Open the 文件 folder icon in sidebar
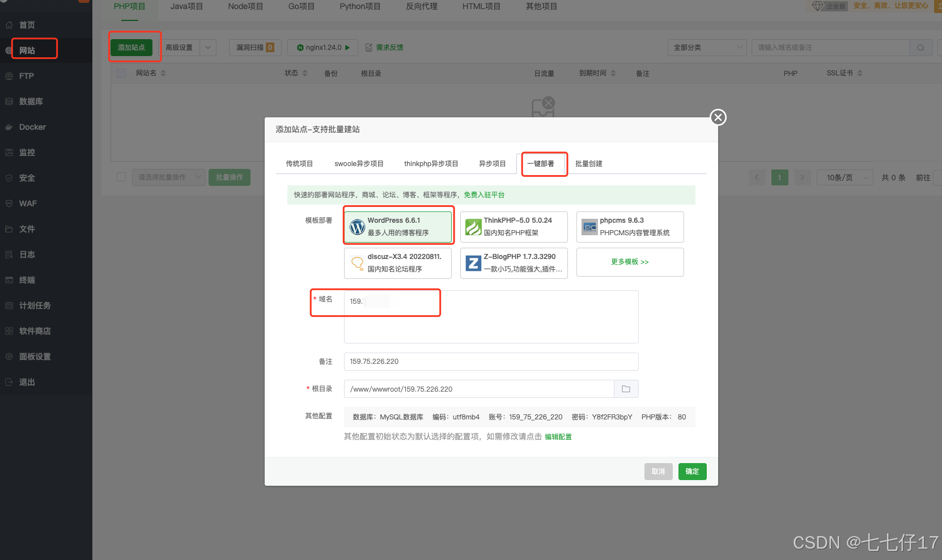Viewport: 942px width, 560px height. (9, 229)
